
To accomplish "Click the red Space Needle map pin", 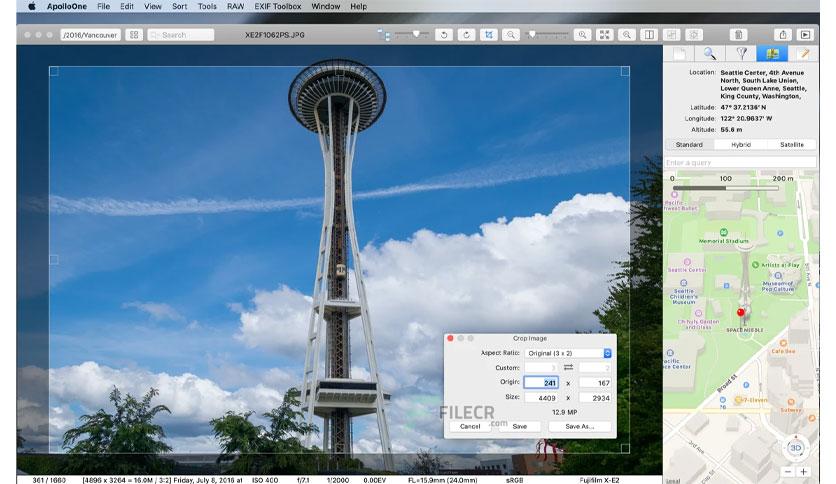I will (x=740, y=312).
